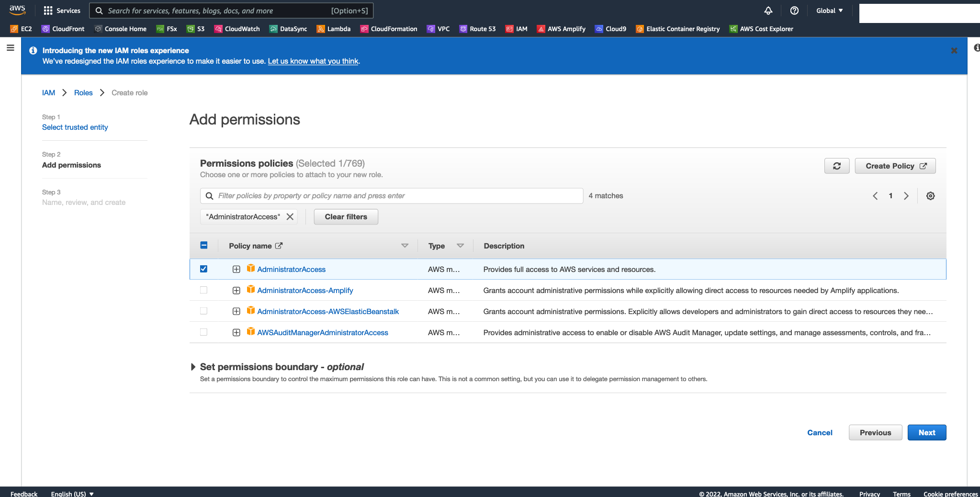Viewport: 980px width, 497px height.
Task: Open the Terms footer link
Action: (901, 494)
